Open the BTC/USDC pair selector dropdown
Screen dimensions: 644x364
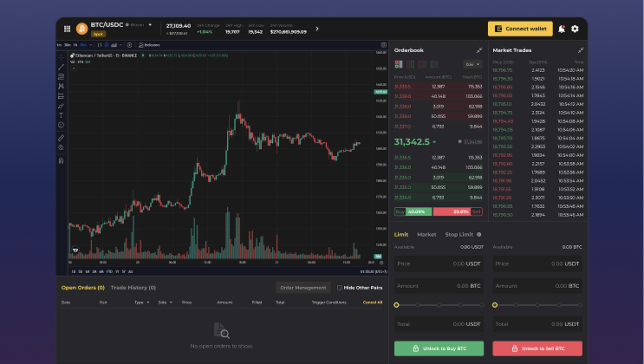click(x=150, y=24)
